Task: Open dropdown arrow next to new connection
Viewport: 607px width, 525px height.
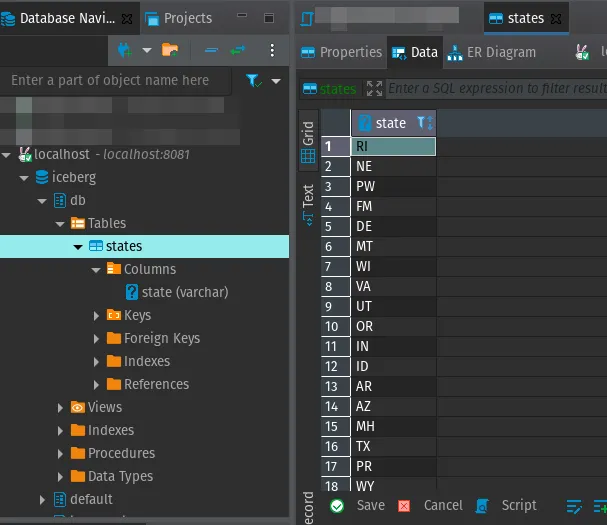Action: coord(146,49)
